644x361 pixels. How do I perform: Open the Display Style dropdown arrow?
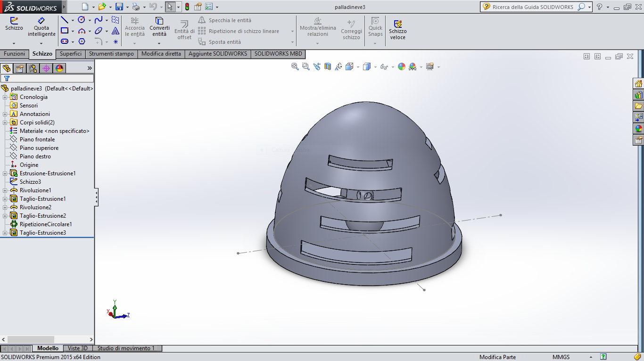point(375,67)
